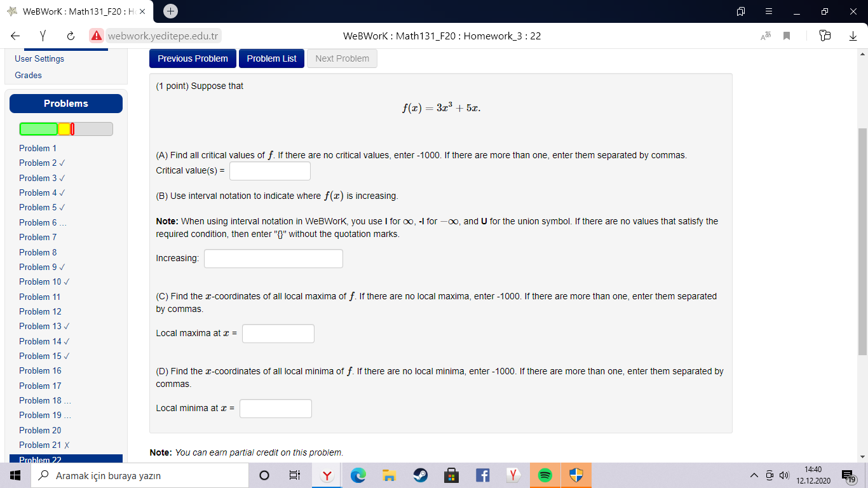Click the disabled Next Problem button

(x=342, y=58)
